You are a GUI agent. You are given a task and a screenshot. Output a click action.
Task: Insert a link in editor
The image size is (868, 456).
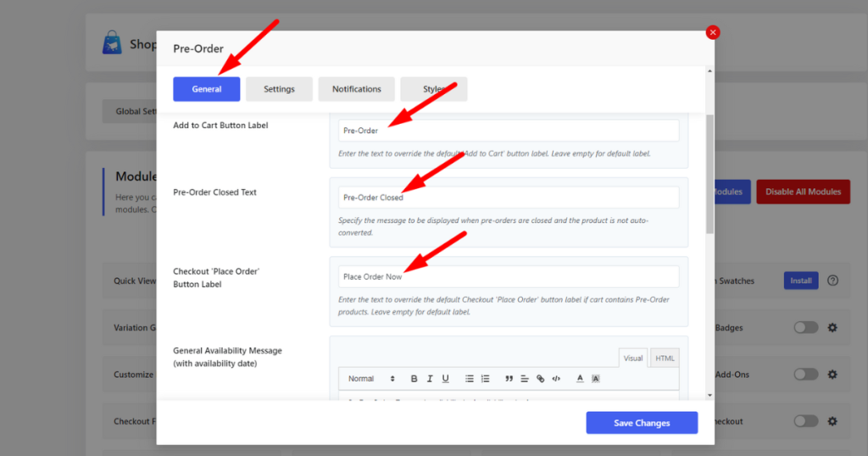click(x=540, y=379)
